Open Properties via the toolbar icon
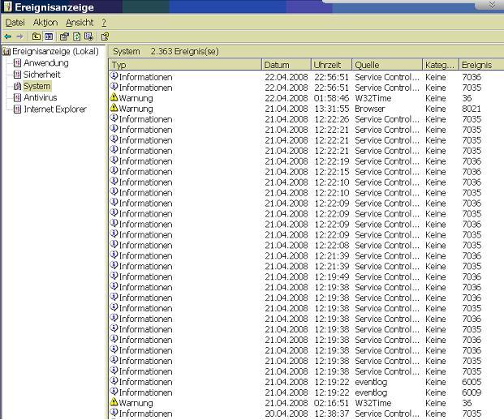The image size is (504, 420). click(x=64, y=36)
